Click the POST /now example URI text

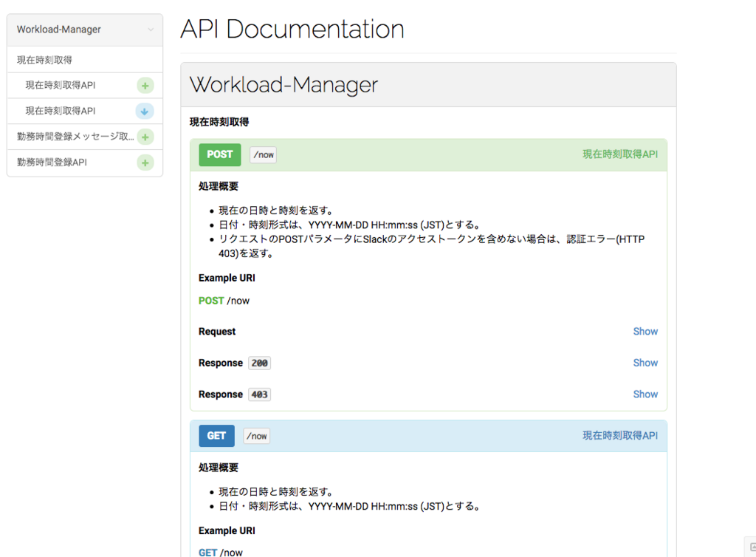pyautogui.click(x=224, y=301)
